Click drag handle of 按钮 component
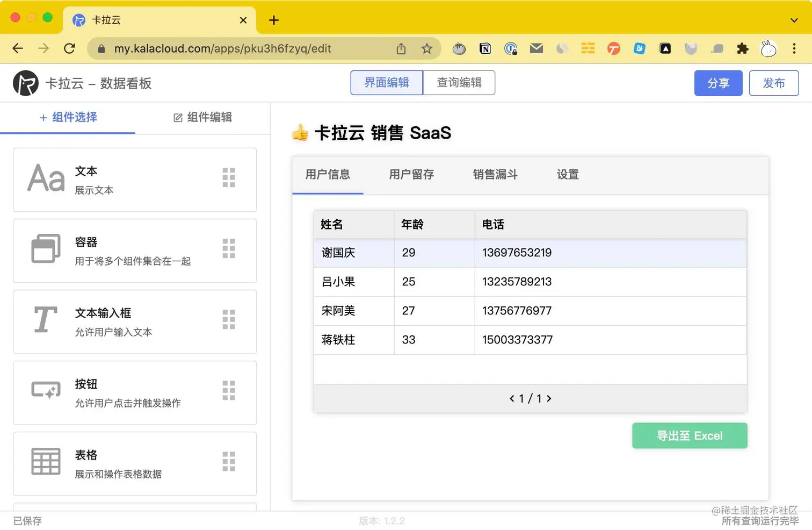812x530 pixels. (229, 390)
